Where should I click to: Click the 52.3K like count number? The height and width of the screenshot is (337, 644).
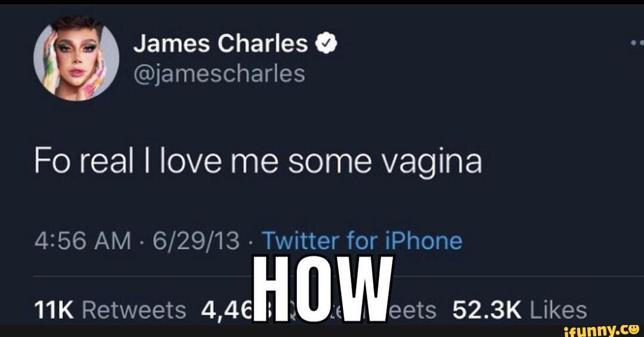pyautogui.click(x=487, y=310)
